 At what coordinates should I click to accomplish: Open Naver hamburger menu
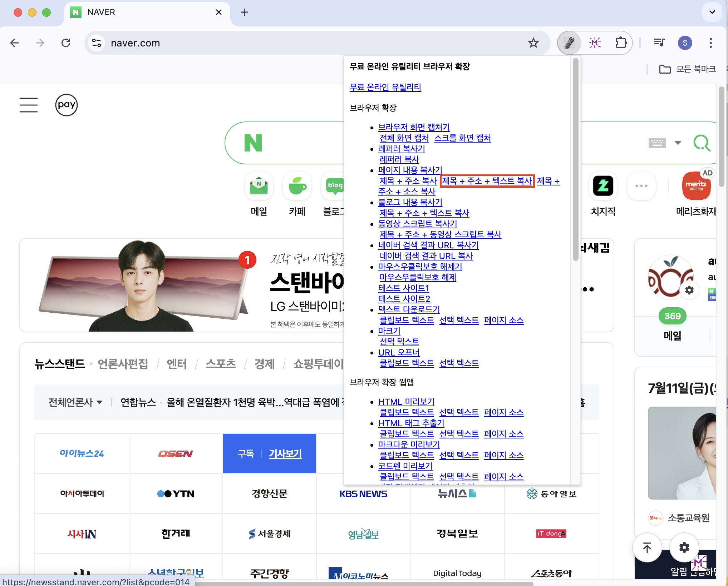click(28, 105)
